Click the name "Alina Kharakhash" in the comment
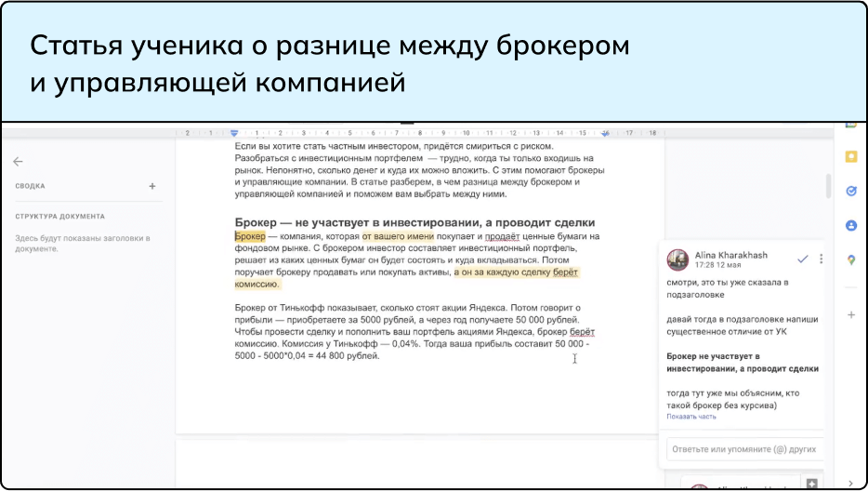 point(730,255)
